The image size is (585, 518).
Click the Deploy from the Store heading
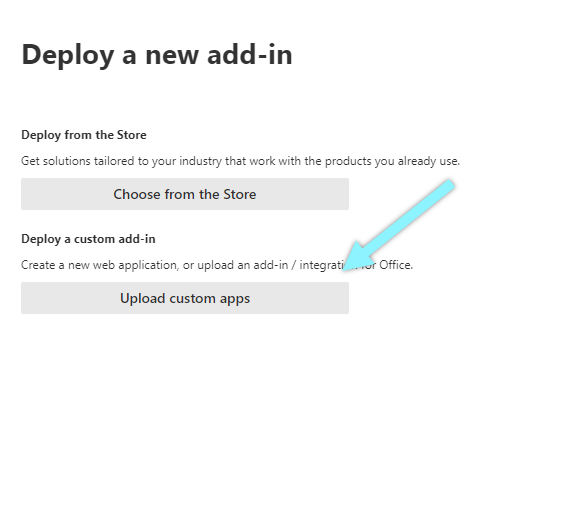84,135
